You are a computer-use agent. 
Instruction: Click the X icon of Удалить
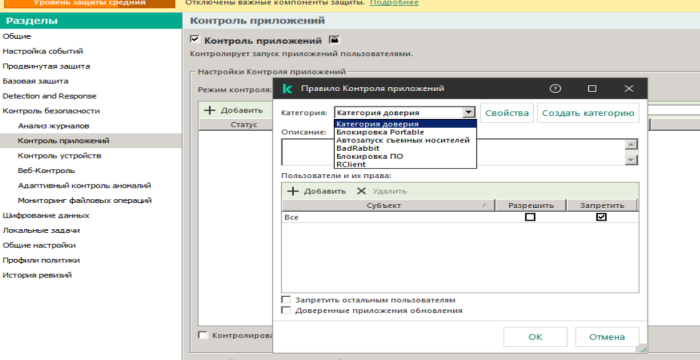pyautogui.click(x=361, y=191)
